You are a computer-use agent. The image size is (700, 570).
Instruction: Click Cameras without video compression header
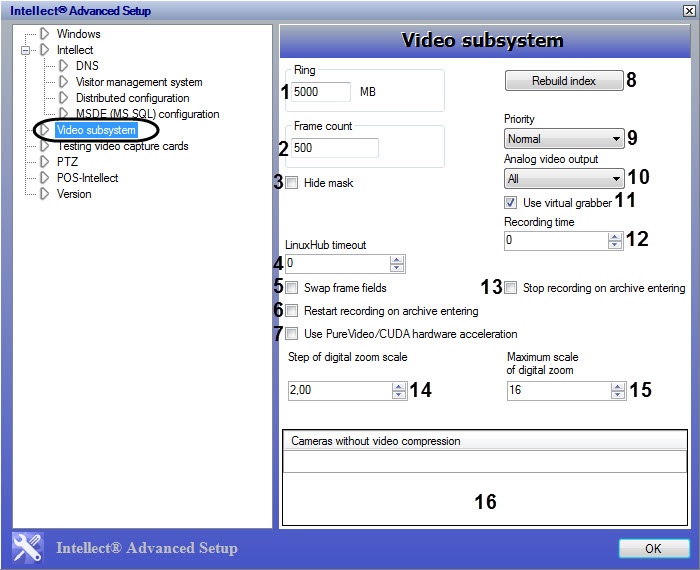pos(485,441)
